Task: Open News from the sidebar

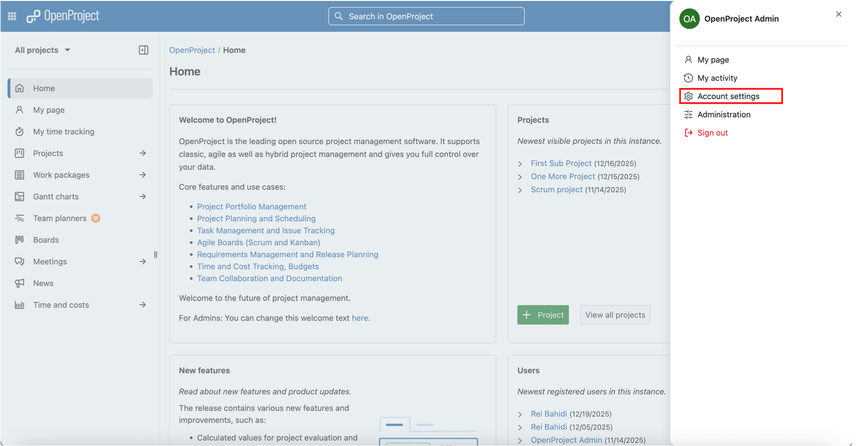Action: [x=43, y=283]
